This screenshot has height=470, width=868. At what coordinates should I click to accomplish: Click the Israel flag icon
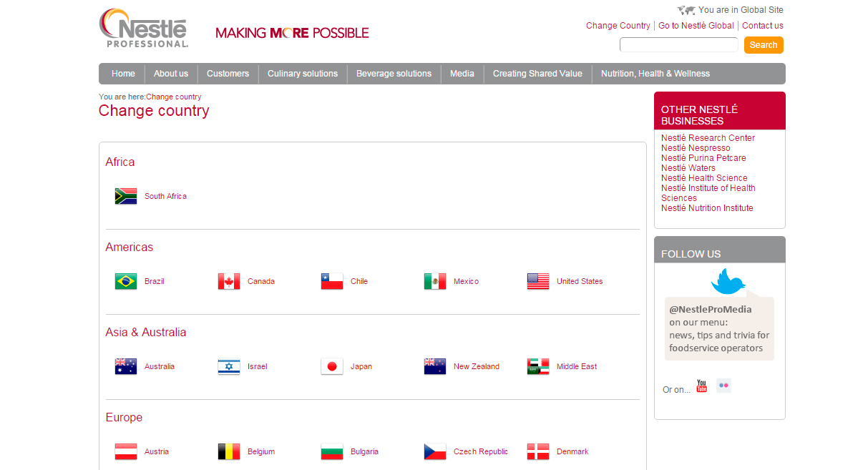coord(229,366)
